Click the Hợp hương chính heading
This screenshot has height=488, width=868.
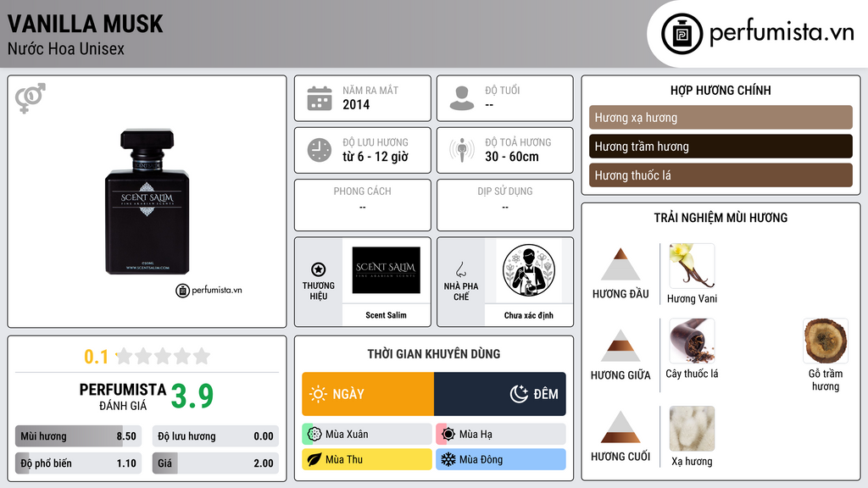pos(721,90)
